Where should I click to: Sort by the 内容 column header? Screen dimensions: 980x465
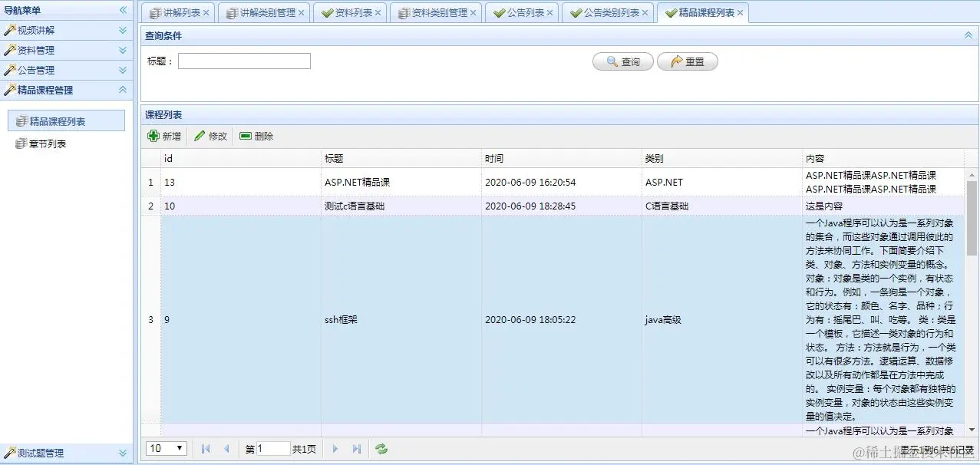pyautogui.click(x=883, y=158)
